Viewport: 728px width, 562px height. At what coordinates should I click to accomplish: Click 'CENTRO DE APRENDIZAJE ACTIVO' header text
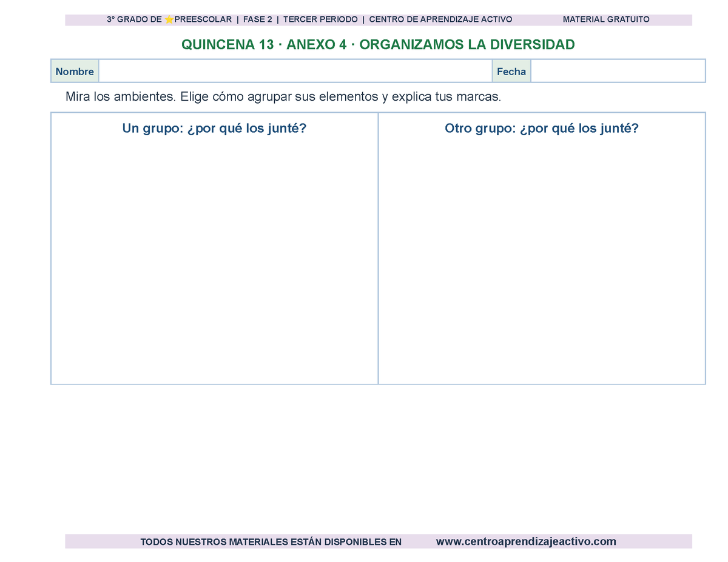point(440,19)
